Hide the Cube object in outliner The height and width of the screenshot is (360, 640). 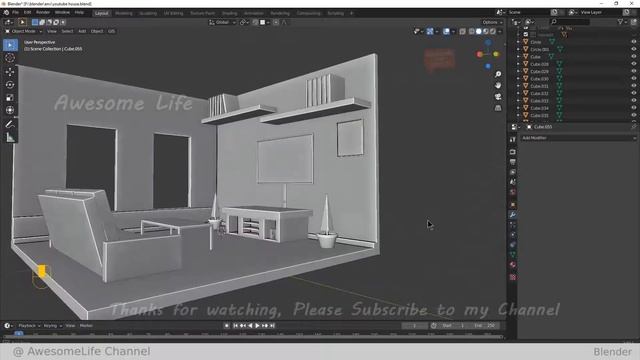click(x=633, y=57)
